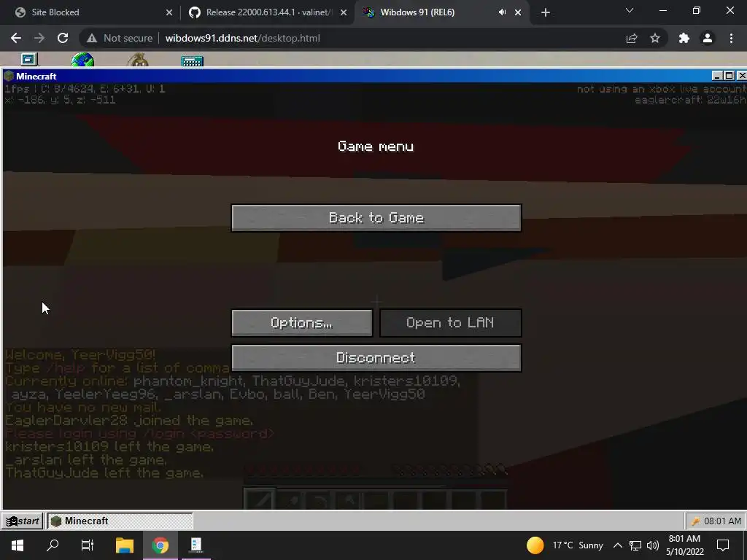This screenshot has height=560, width=747.
Task: Click the Minecraft block icon in title bar
Action: [9, 76]
